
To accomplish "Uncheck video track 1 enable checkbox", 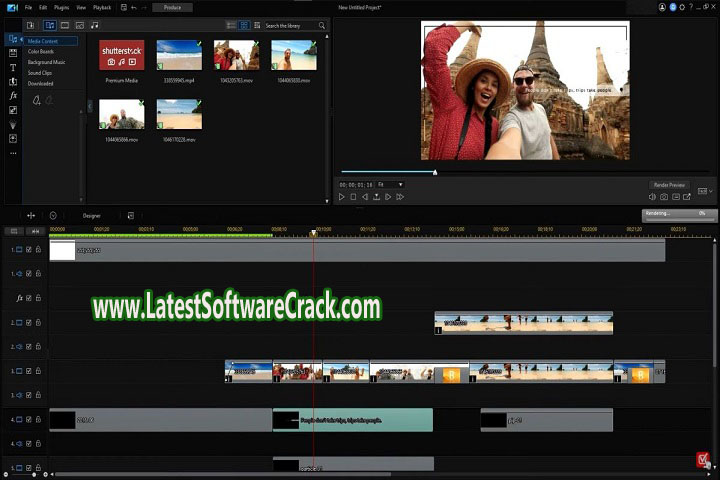I will pyautogui.click(x=29, y=250).
